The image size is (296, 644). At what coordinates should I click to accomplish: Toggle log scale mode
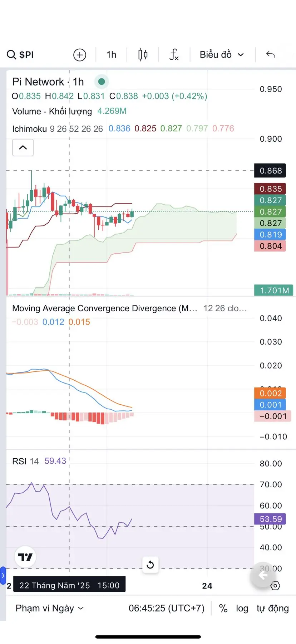(x=242, y=608)
